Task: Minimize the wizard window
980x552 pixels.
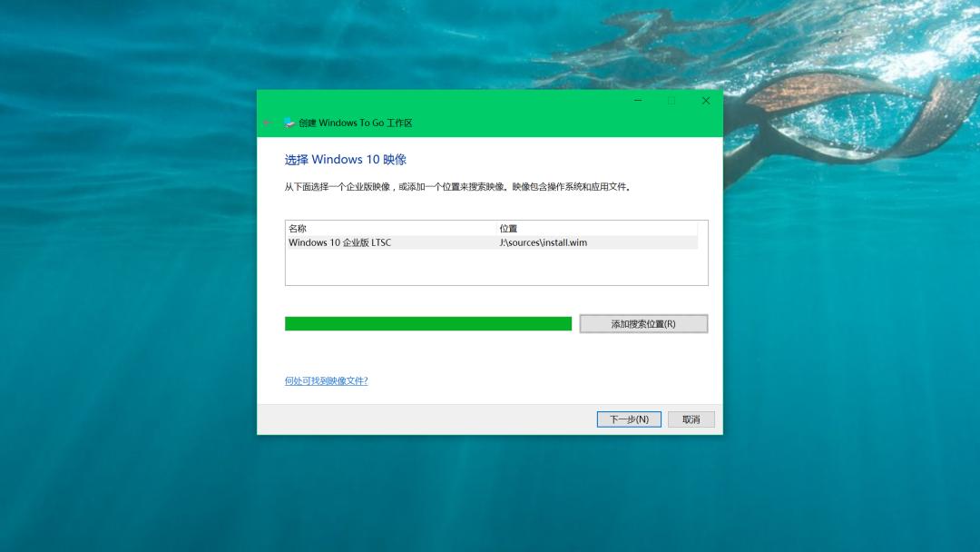Action: pos(638,100)
